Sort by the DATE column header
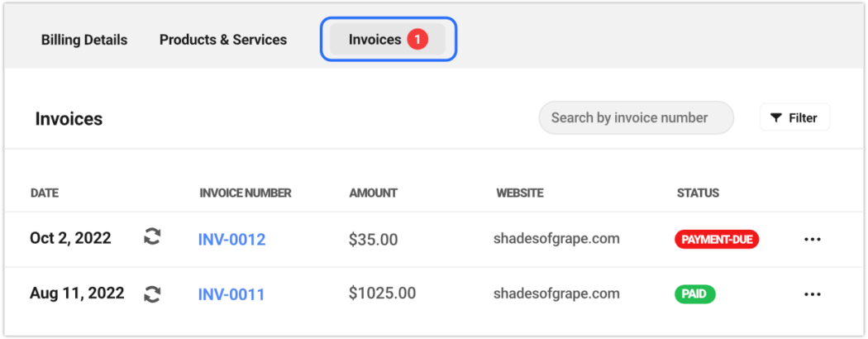 pos(45,193)
